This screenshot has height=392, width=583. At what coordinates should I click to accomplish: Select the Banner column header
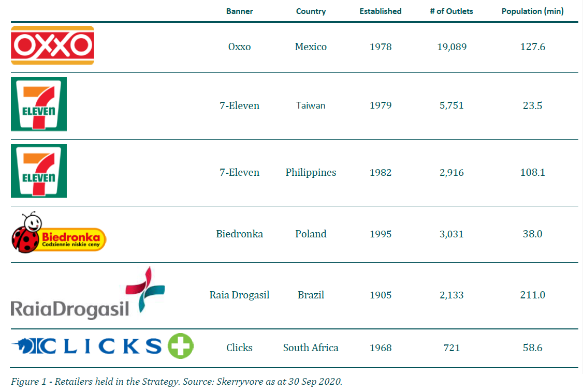pyautogui.click(x=239, y=11)
